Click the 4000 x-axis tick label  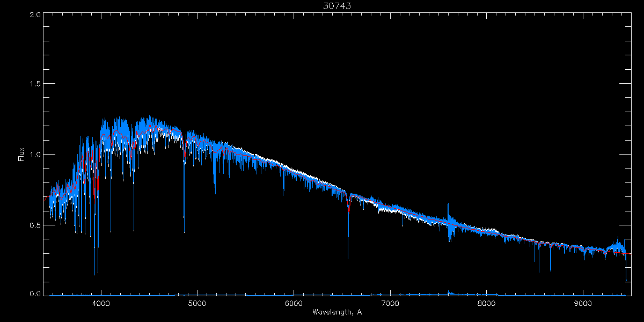pos(101,303)
